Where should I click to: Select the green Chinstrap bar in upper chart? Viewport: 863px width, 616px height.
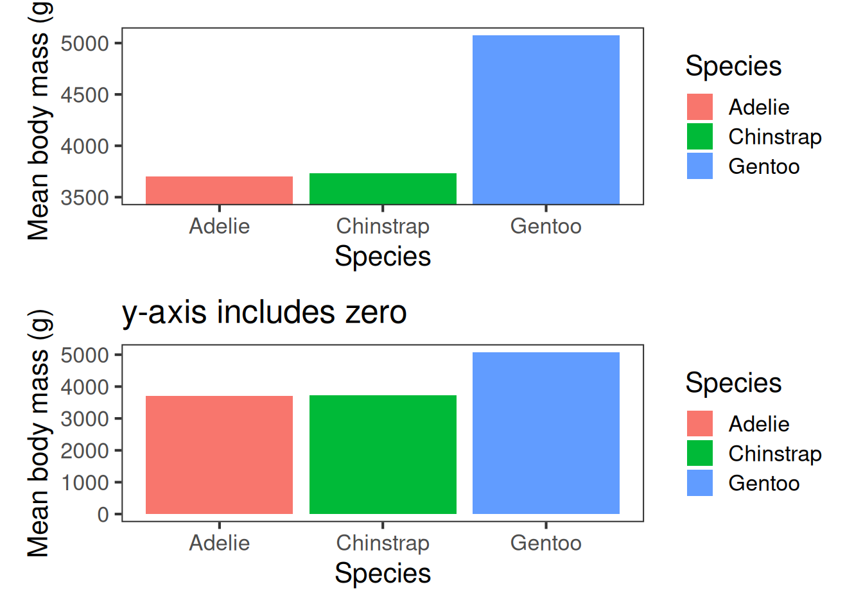(x=383, y=189)
